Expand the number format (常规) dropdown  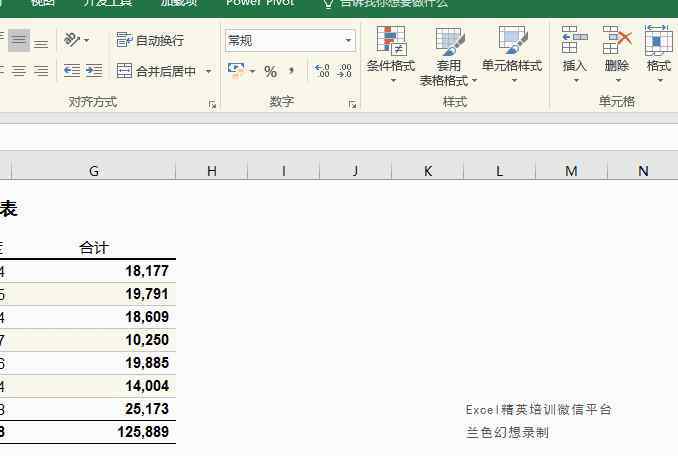point(348,41)
